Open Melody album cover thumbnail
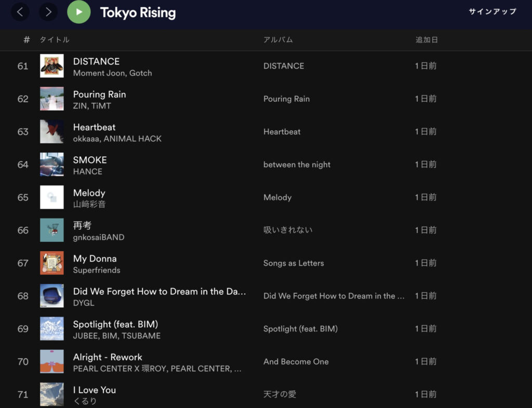 pos(51,197)
